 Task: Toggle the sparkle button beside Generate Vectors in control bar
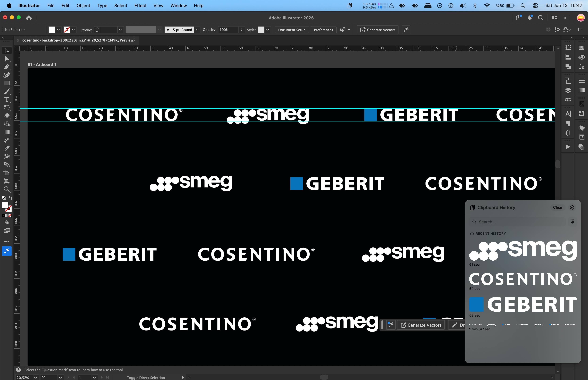[x=406, y=30]
